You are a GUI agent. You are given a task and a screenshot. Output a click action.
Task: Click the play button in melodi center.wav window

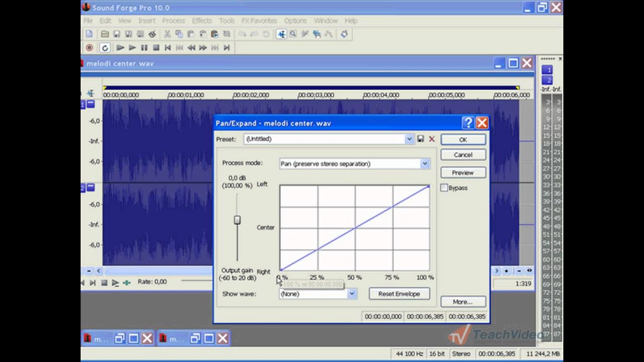click(x=115, y=283)
